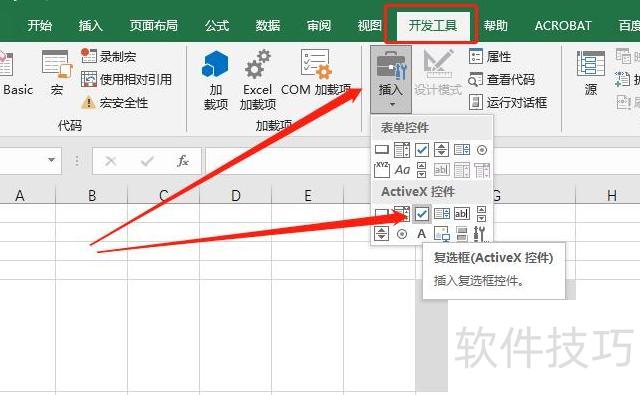Select the Developer (开发工具) tab

point(433,26)
